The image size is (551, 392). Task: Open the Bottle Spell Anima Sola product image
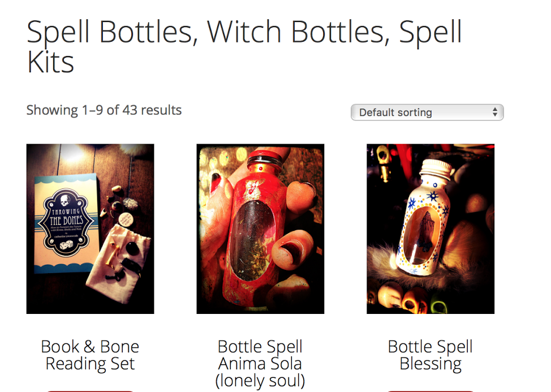(x=260, y=229)
